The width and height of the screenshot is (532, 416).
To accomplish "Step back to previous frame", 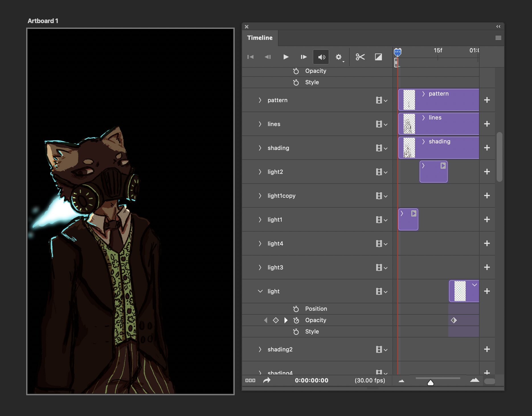I will pos(268,57).
